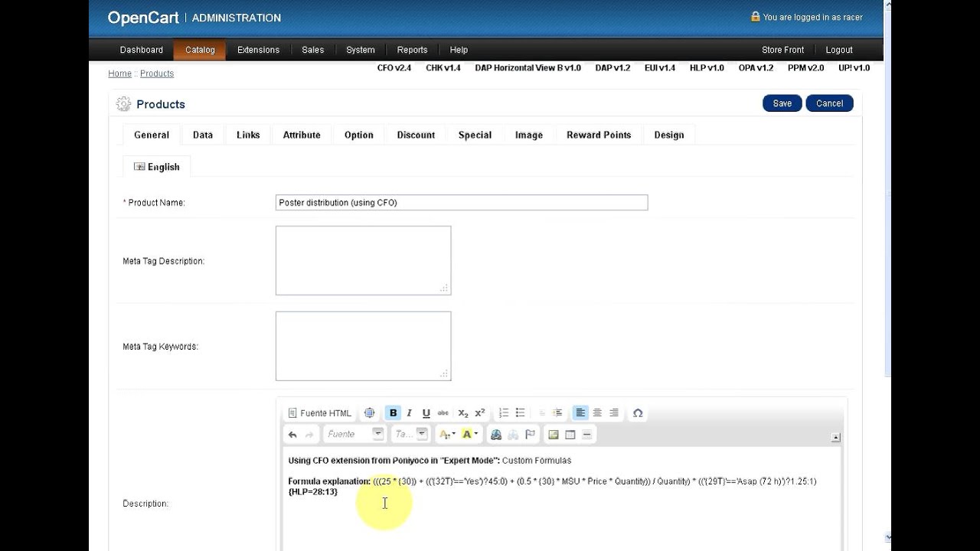This screenshot has width=980, height=551.
Task: Switch to the Design tab
Action: click(x=669, y=135)
